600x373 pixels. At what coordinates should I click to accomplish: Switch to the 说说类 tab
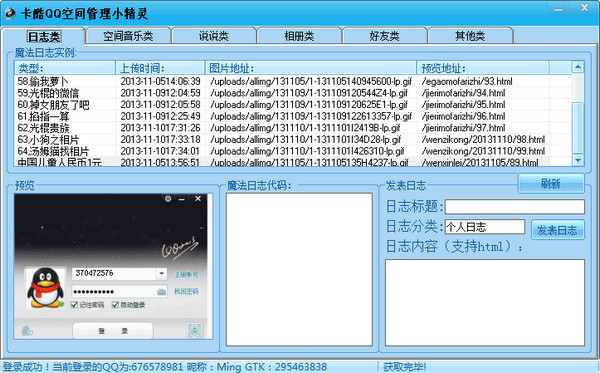tap(214, 36)
